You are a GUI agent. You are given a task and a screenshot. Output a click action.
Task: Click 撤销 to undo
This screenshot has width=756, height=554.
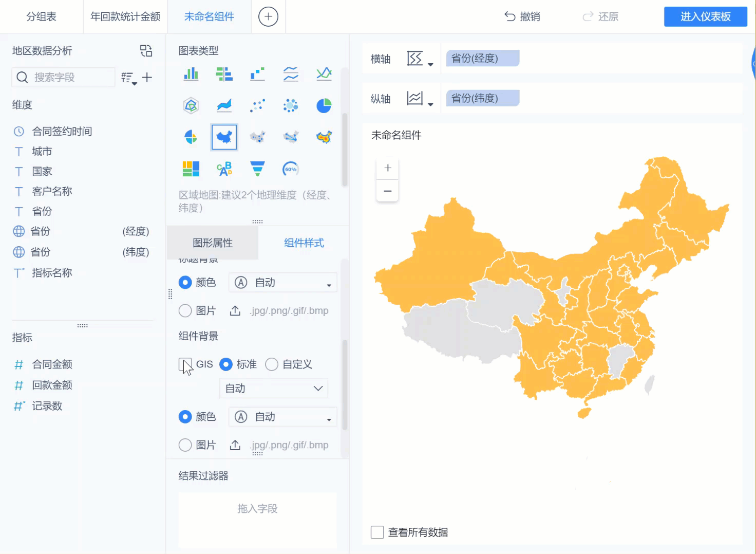522,16
